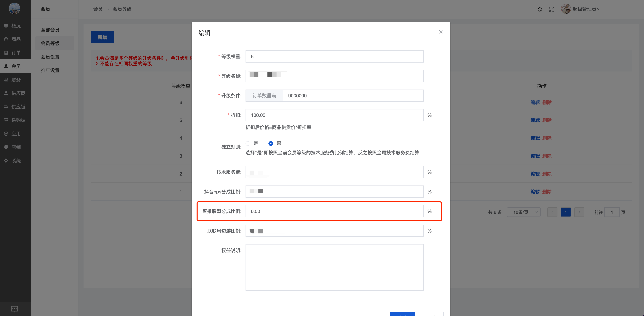Open 系统 settings in sidebar
Image resolution: width=644 pixels, height=316 pixels.
pos(15,161)
